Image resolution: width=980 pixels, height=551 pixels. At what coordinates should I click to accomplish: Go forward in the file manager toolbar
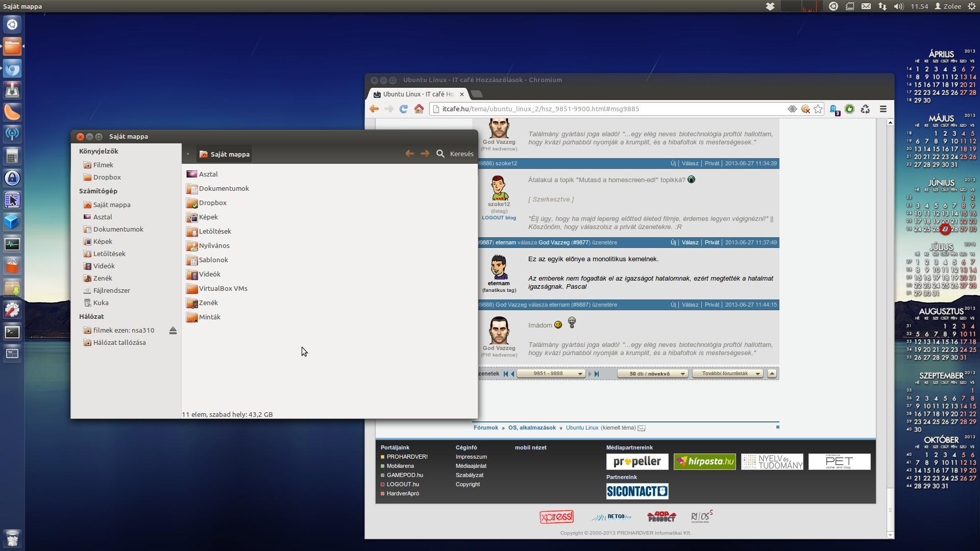click(425, 154)
